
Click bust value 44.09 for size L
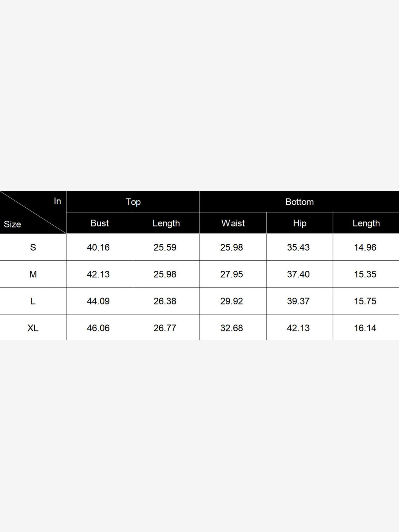(x=98, y=301)
